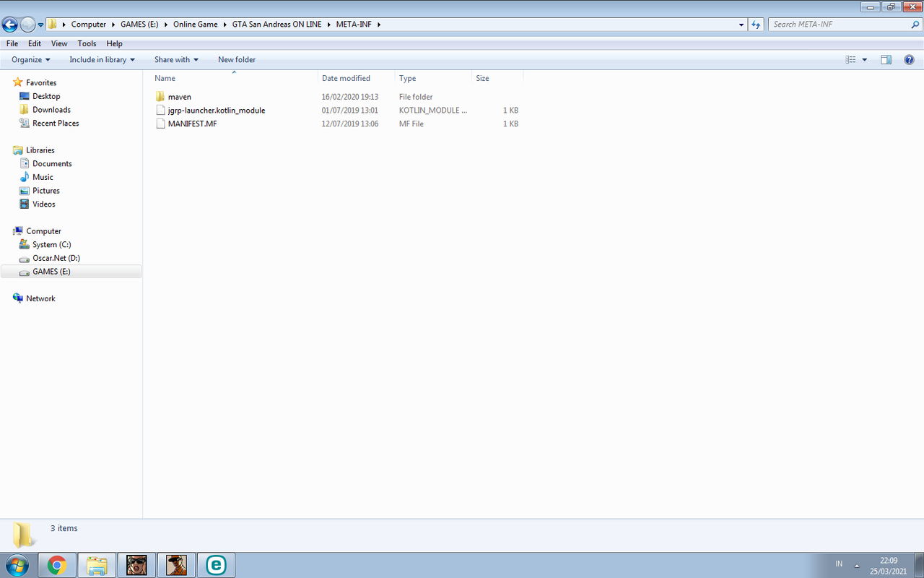Click the jgrp-launcher.kotlin_module file name

(x=217, y=111)
